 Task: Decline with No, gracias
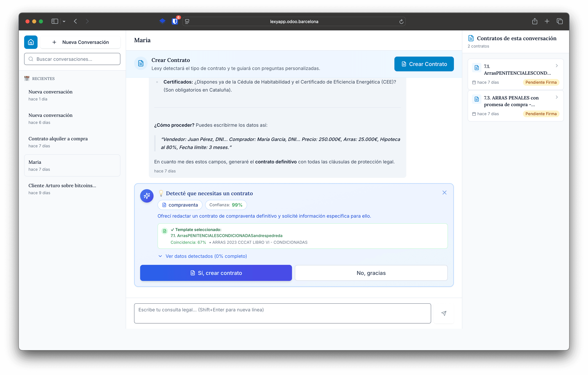point(371,273)
